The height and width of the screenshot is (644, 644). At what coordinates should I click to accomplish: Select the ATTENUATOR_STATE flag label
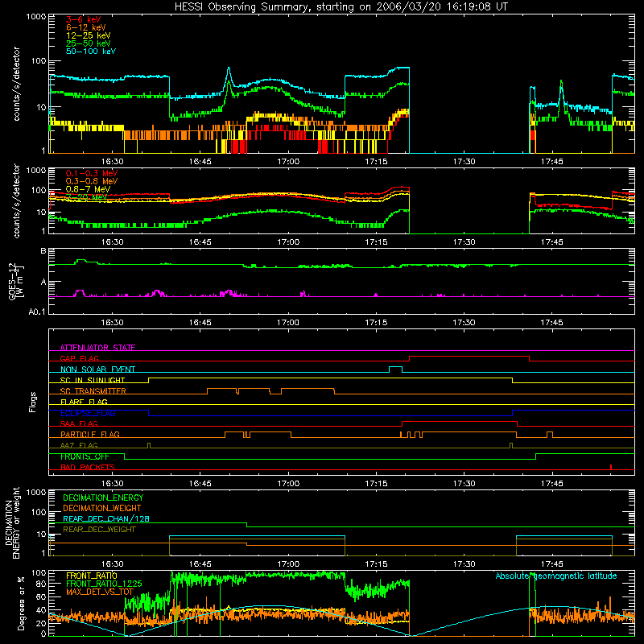pos(97,348)
